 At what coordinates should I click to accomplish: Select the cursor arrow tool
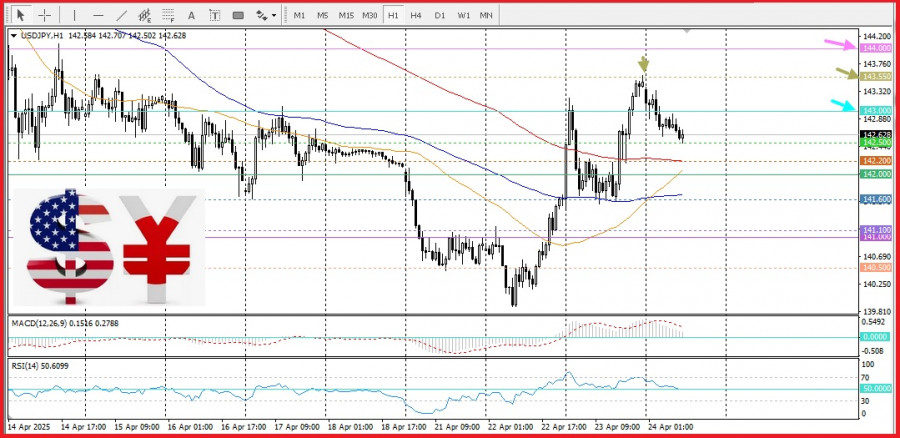coord(19,15)
